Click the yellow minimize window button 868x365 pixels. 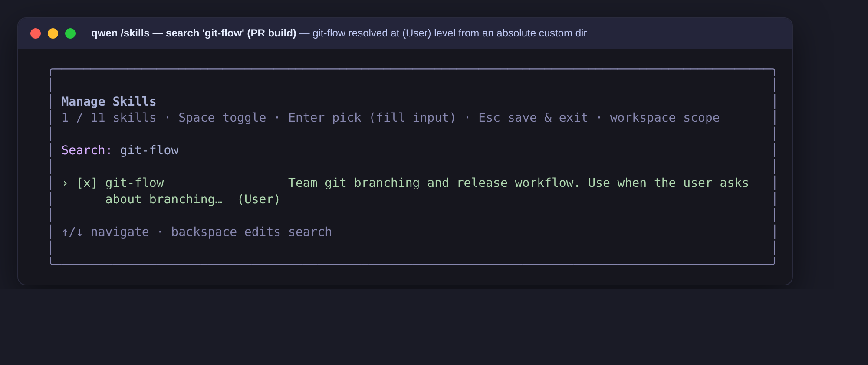(53, 33)
